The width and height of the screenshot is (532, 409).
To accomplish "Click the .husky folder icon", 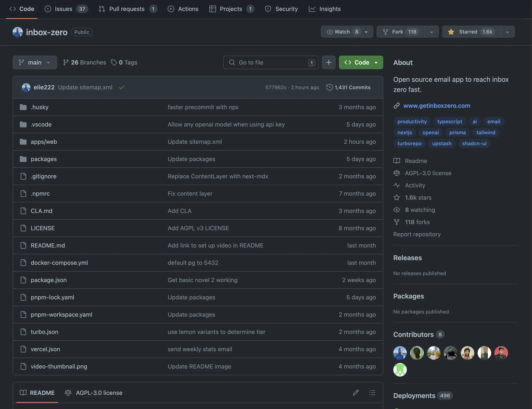I will (x=23, y=107).
